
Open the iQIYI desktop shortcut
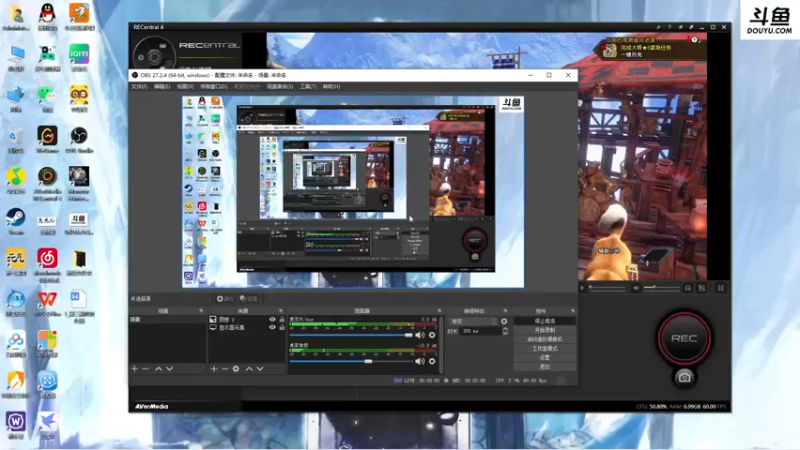click(x=79, y=58)
